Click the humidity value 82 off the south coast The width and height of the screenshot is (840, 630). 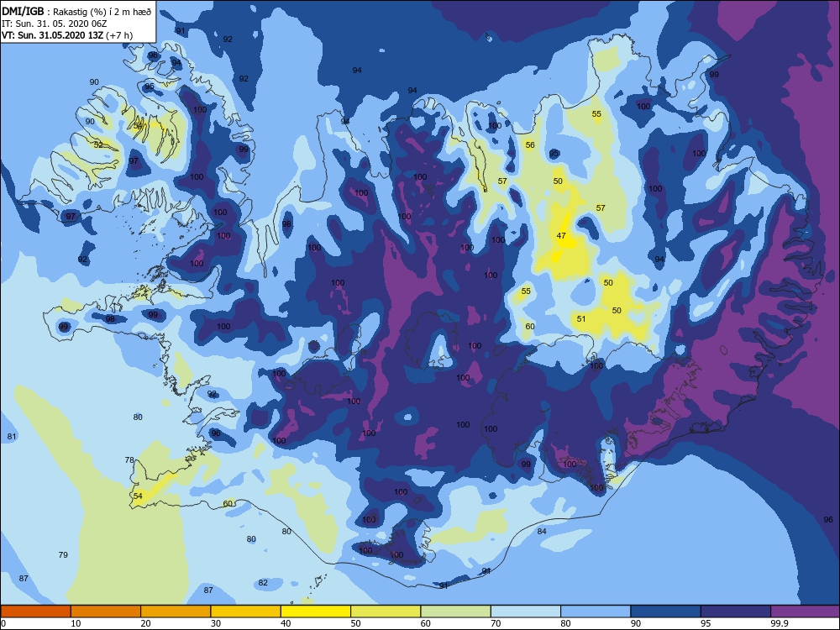pyautogui.click(x=262, y=582)
